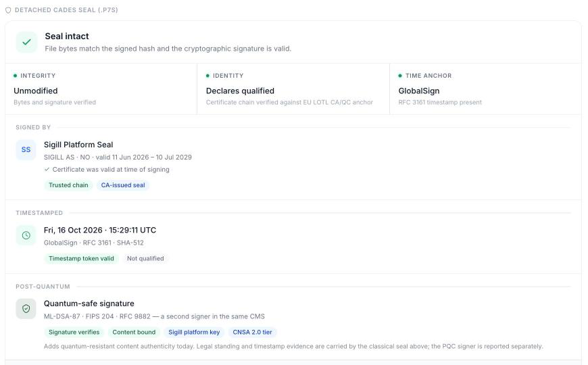
Task: Click the CA-issued seal badge
Action: [x=123, y=185]
